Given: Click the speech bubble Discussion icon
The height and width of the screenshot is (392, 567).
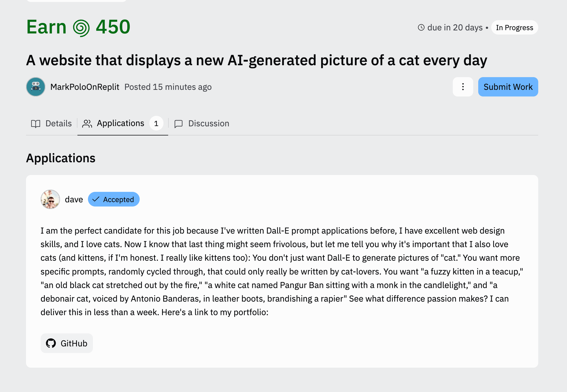Looking at the screenshot, I should 178,124.
